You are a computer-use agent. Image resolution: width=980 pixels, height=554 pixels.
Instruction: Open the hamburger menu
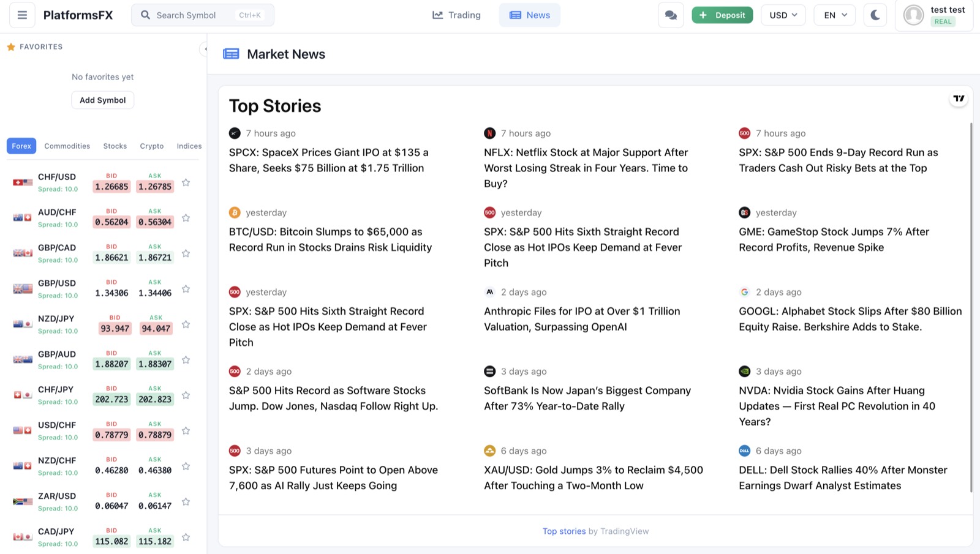22,15
